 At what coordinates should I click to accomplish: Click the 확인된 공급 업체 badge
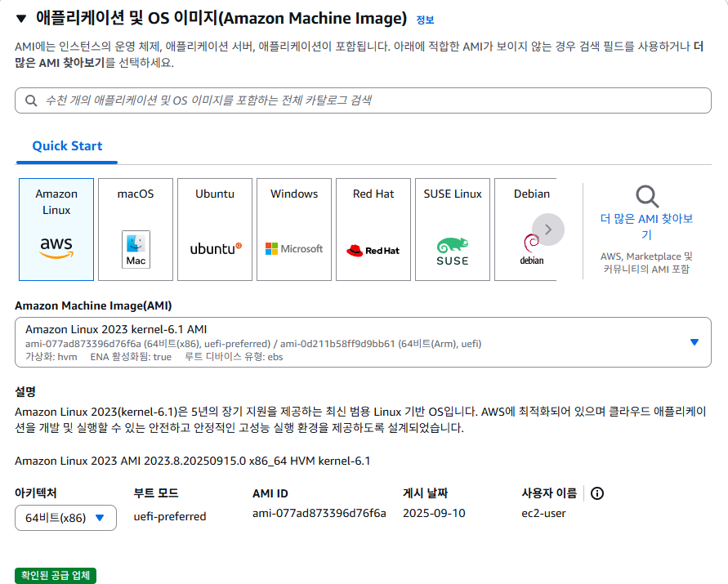click(56, 576)
